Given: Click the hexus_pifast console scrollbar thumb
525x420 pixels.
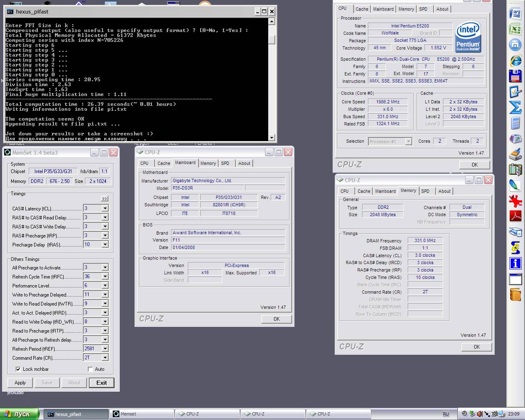Looking at the screenshot, I should [x=272, y=40].
